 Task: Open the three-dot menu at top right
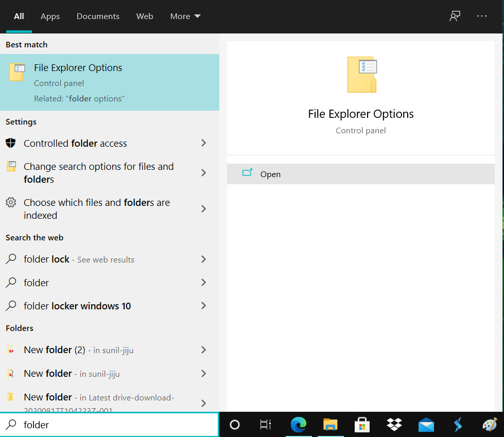[x=481, y=16]
